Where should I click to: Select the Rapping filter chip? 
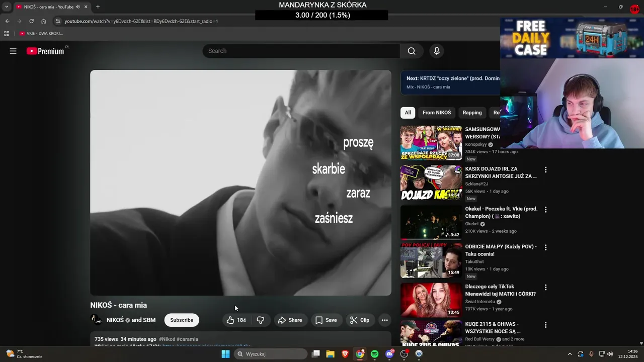(x=472, y=113)
